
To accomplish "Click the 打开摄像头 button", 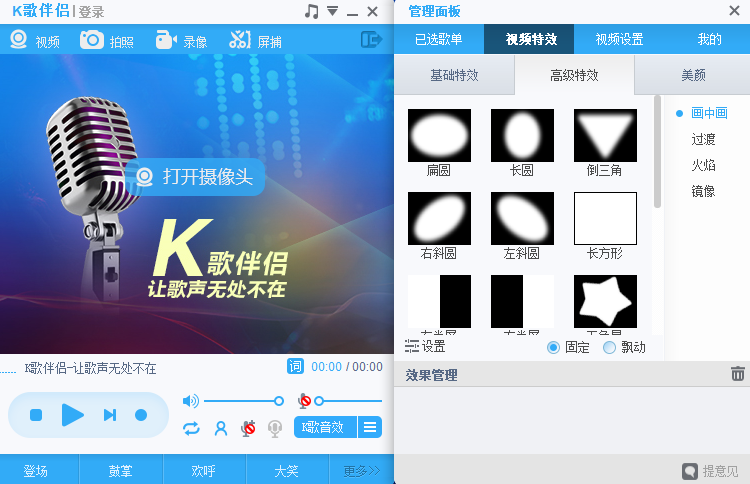I will tap(195, 177).
